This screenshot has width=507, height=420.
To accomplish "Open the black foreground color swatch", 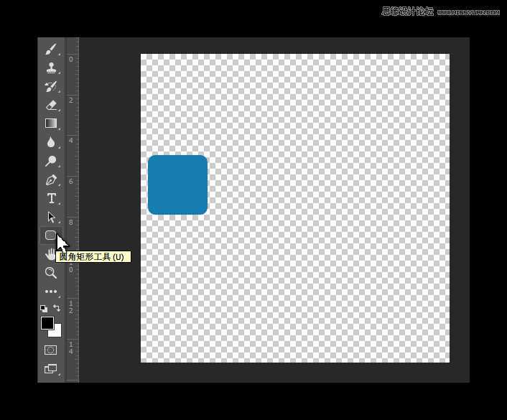I will coord(47,323).
